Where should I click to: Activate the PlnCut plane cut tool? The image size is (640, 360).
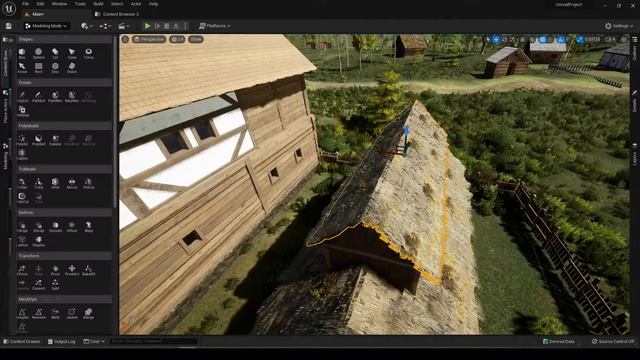coord(89,184)
